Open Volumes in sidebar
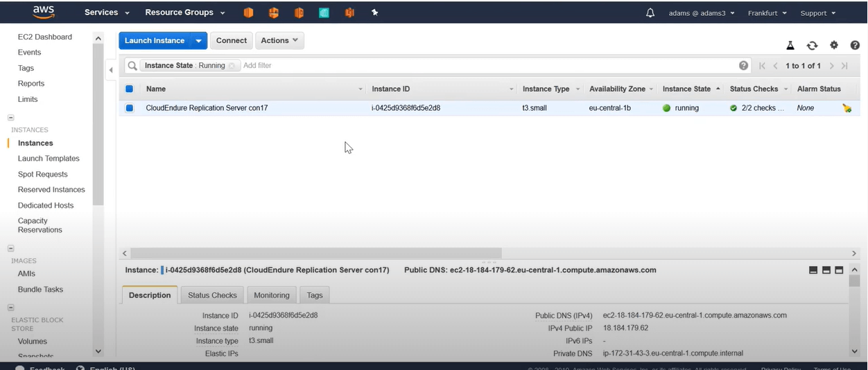 tap(33, 342)
